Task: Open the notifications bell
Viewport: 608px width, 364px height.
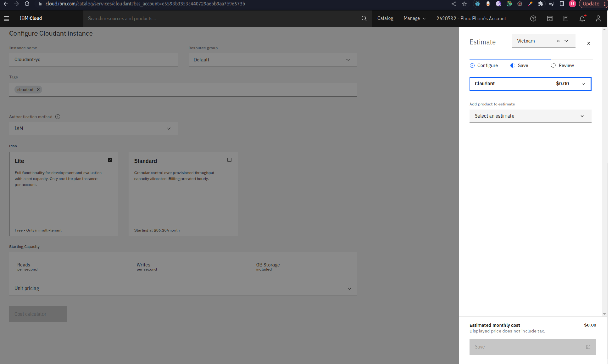Action: click(x=582, y=19)
